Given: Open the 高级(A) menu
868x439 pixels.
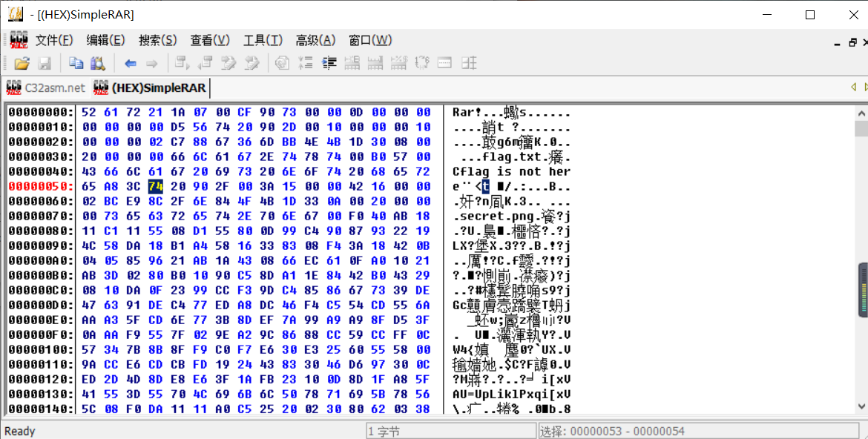Looking at the screenshot, I should pos(315,40).
